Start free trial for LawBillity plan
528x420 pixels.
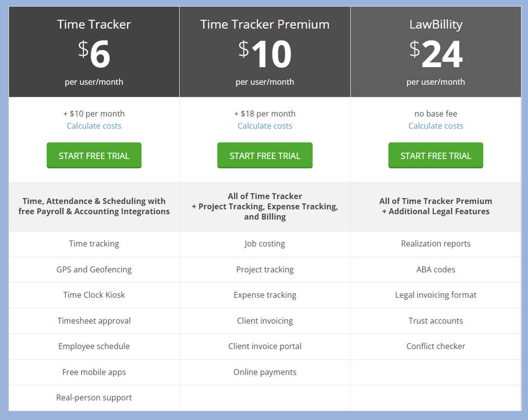coord(436,155)
